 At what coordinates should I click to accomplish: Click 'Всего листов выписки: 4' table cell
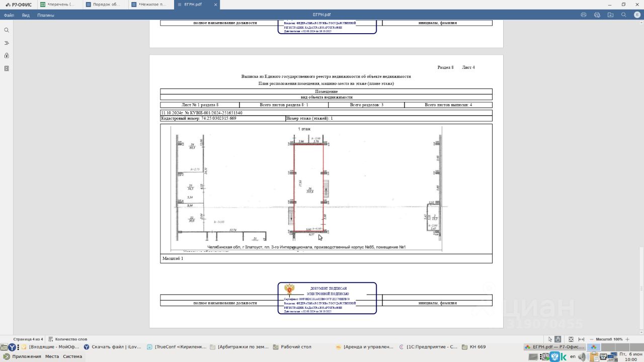pyautogui.click(x=448, y=105)
